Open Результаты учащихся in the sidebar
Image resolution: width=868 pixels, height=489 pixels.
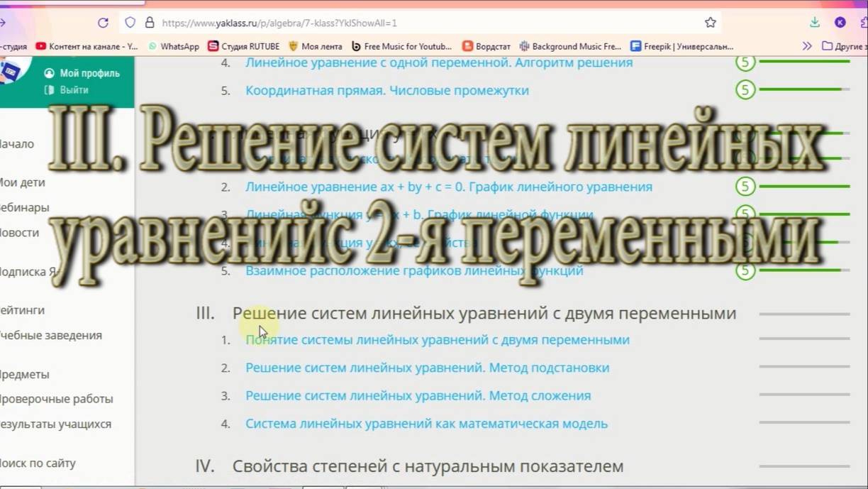click(x=55, y=424)
